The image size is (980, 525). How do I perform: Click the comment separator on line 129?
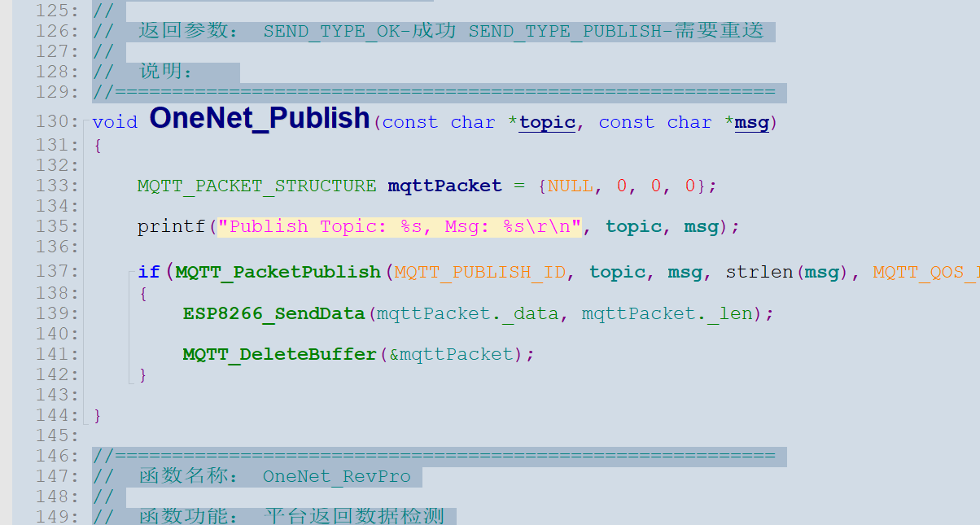coord(434,92)
